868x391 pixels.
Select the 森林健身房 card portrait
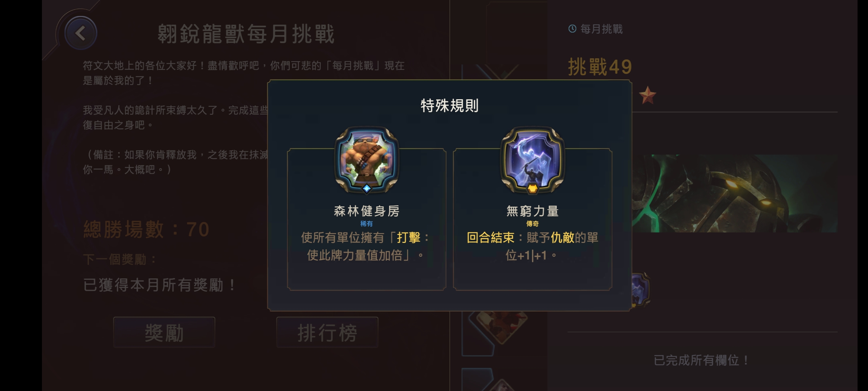(366, 159)
